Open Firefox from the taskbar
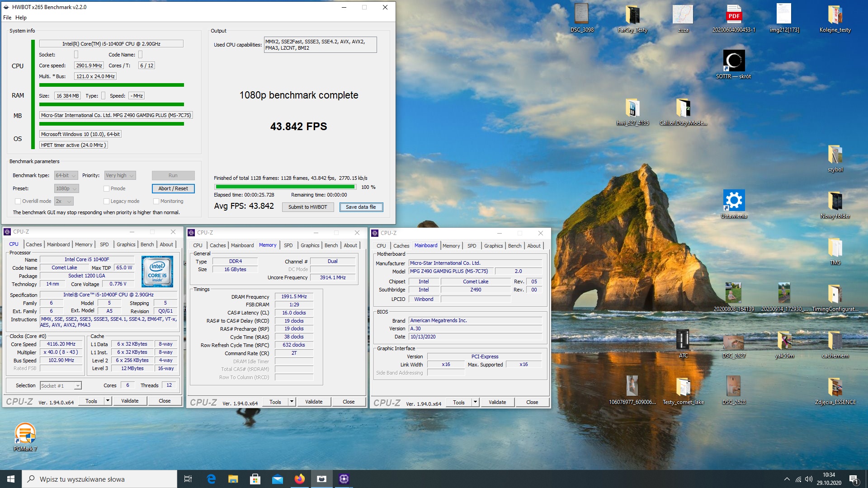This screenshot has height=488, width=868. 299,479
